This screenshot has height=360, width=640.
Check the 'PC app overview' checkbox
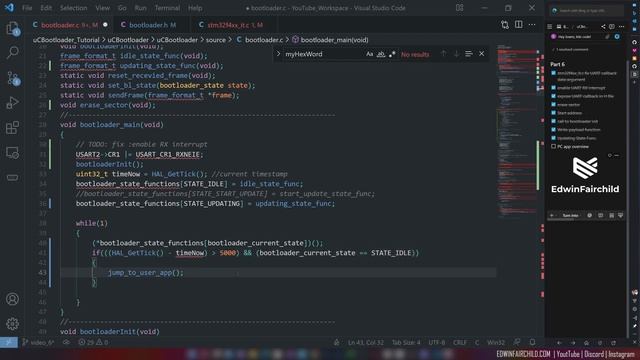(x=553, y=147)
